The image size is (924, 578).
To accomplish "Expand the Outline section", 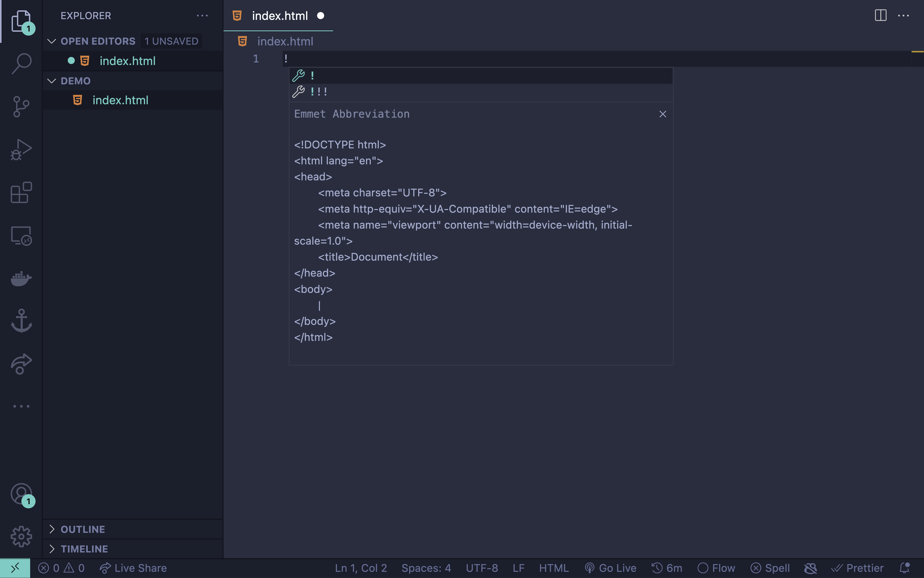I will [52, 529].
